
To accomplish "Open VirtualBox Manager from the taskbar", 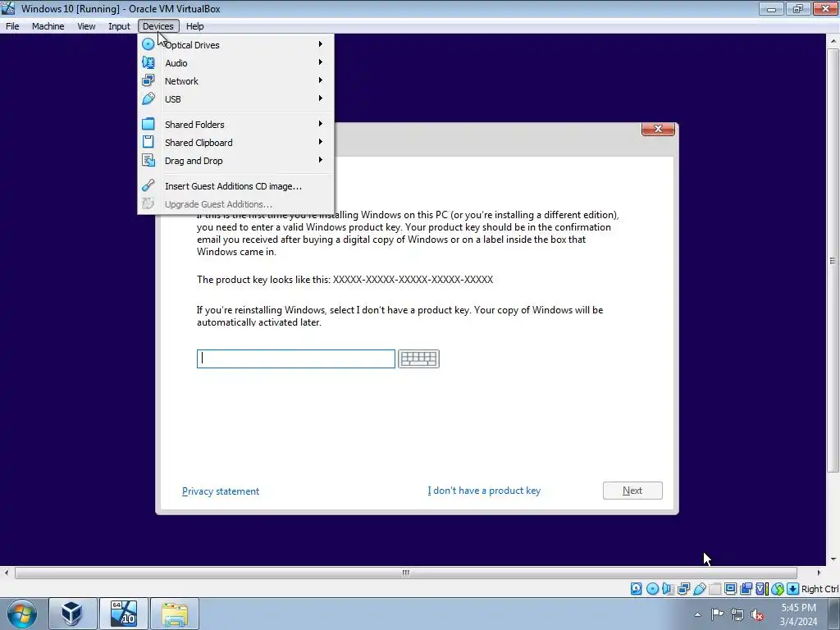I will tap(73, 614).
